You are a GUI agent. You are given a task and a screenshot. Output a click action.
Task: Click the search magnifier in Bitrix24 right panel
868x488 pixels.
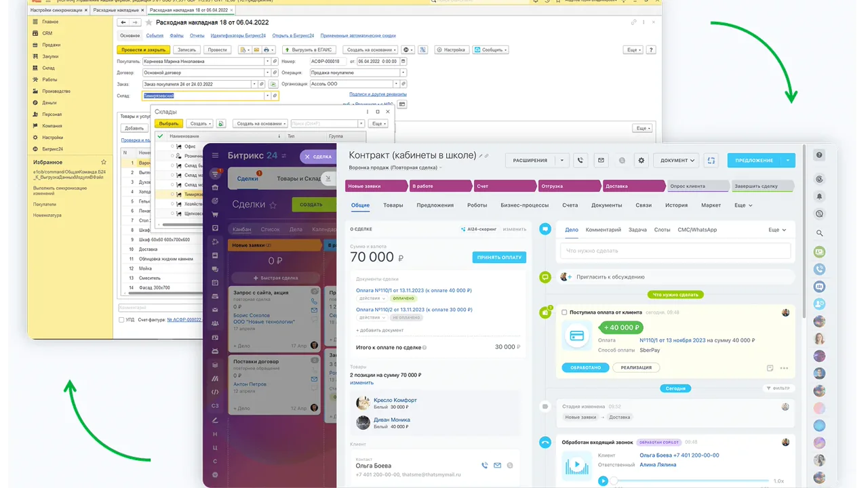(820, 233)
